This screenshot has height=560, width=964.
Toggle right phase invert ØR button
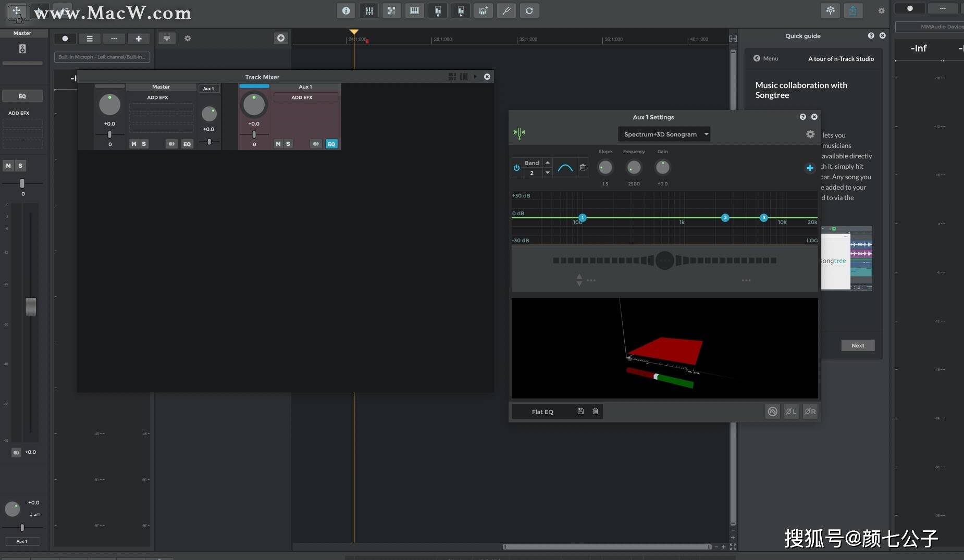point(810,411)
